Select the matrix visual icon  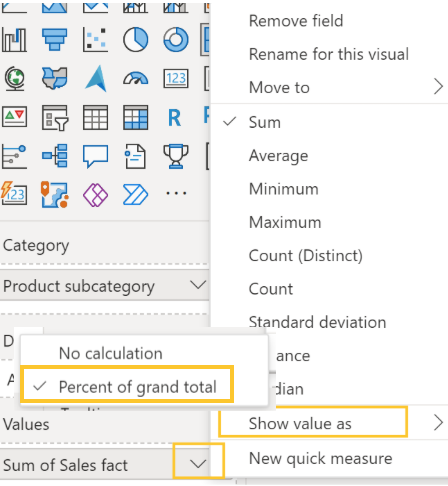(x=135, y=117)
